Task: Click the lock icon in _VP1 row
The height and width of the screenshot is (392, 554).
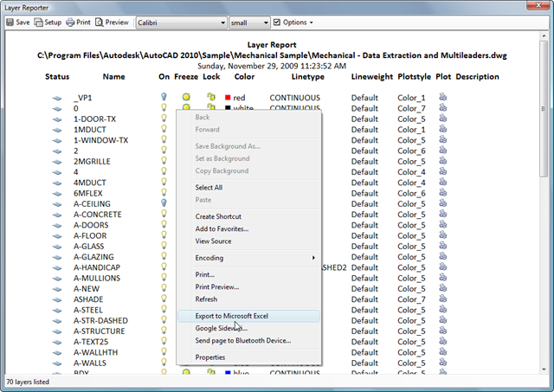Action: (x=210, y=98)
